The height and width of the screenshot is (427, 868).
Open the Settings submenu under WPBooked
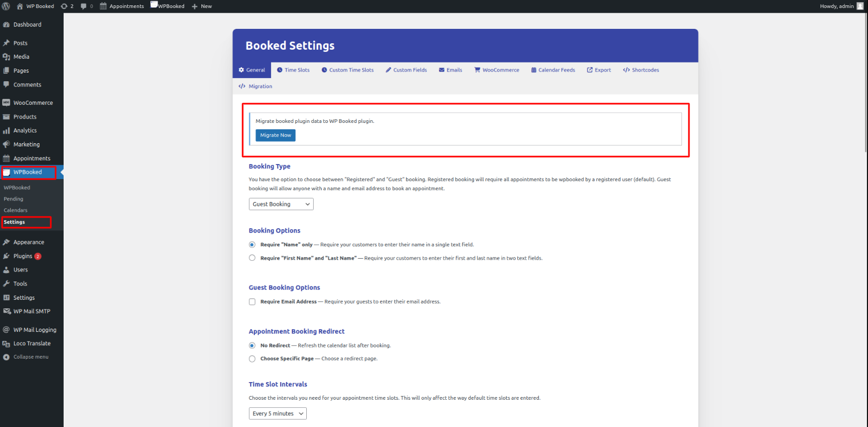coord(14,222)
